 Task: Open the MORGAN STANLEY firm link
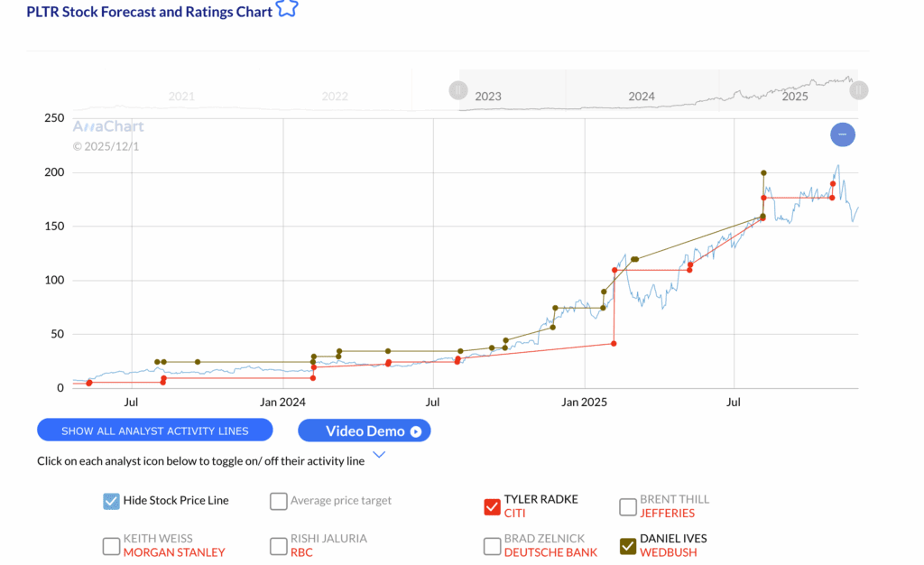[x=174, y=552]
